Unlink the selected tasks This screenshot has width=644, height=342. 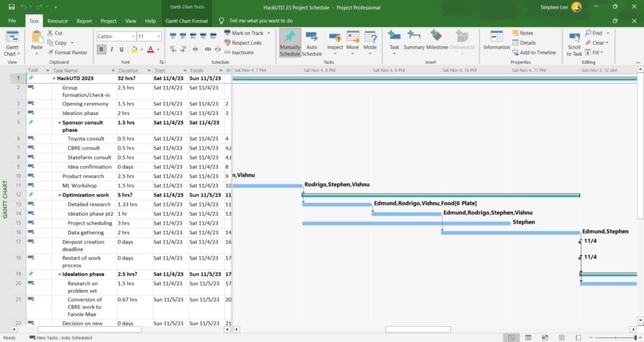(x=217, y=50)
